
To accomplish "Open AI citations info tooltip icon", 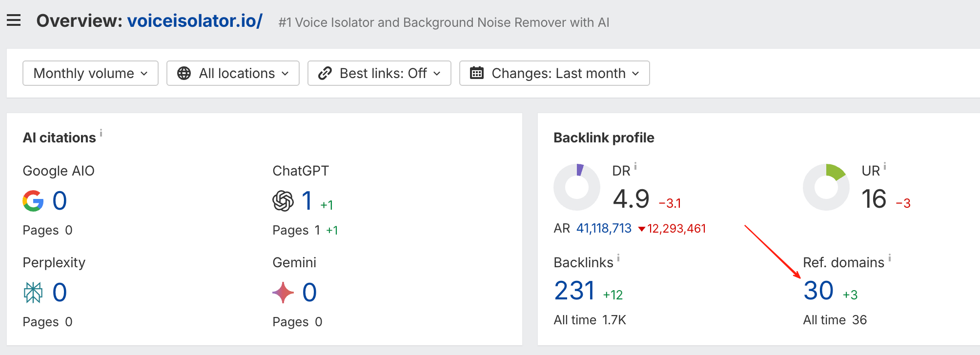I will pos(101,133).
